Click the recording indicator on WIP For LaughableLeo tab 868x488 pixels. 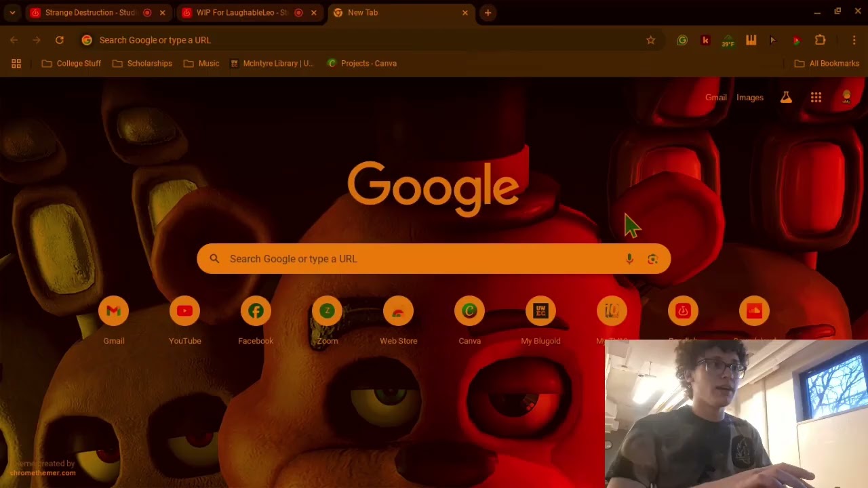(x=298, y=12)
